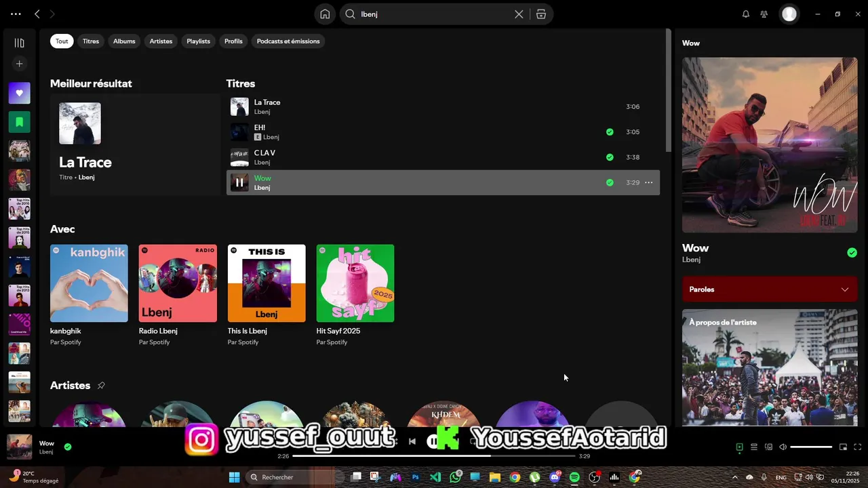Toggle saved check in Now Playing panel

click(852, 253)
